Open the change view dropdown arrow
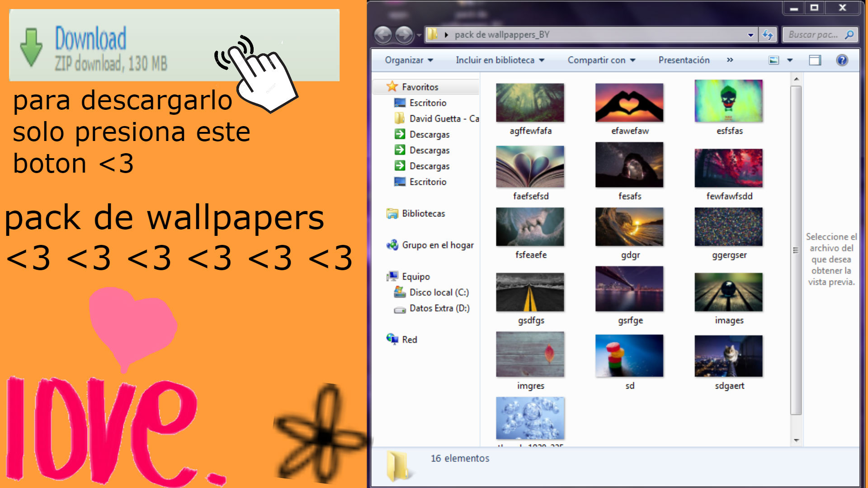This screenshot has width=868, height=488. pos(790,60)
